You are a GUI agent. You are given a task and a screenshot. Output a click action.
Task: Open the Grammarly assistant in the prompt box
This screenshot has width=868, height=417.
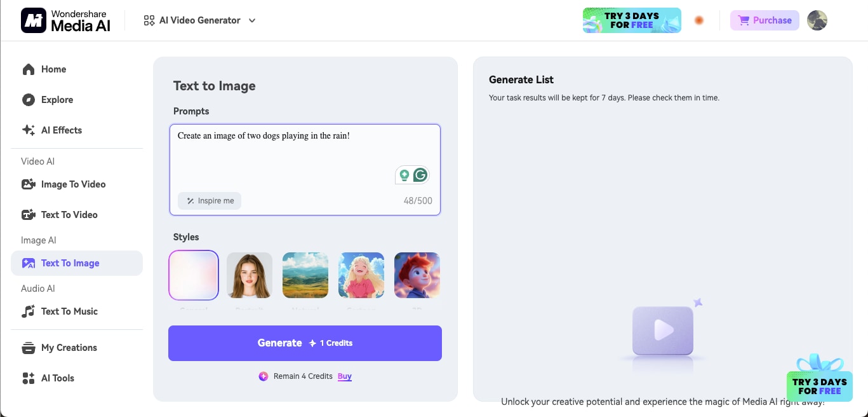point(419,174)
